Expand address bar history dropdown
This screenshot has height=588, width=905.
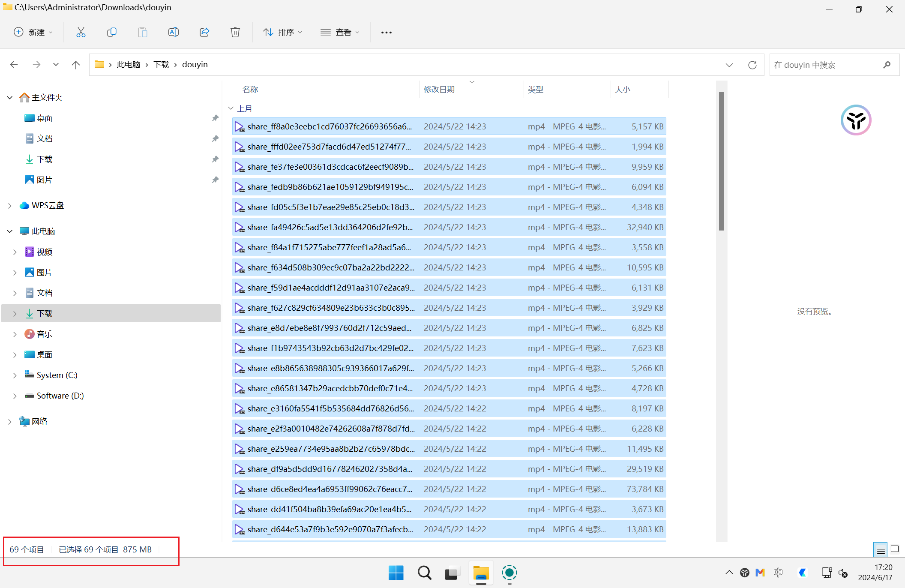pos(729,65)
